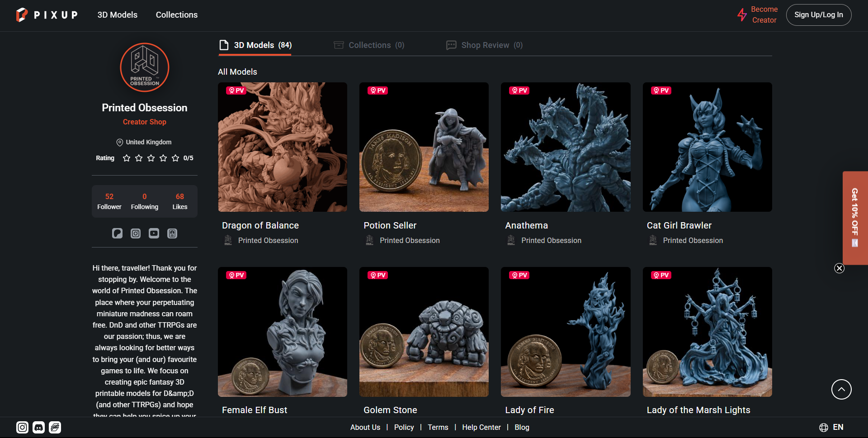Viewport: 868px width, 438px height.
Task: Open the Shop Review (0) tab
Action: (x=485, y=45)
